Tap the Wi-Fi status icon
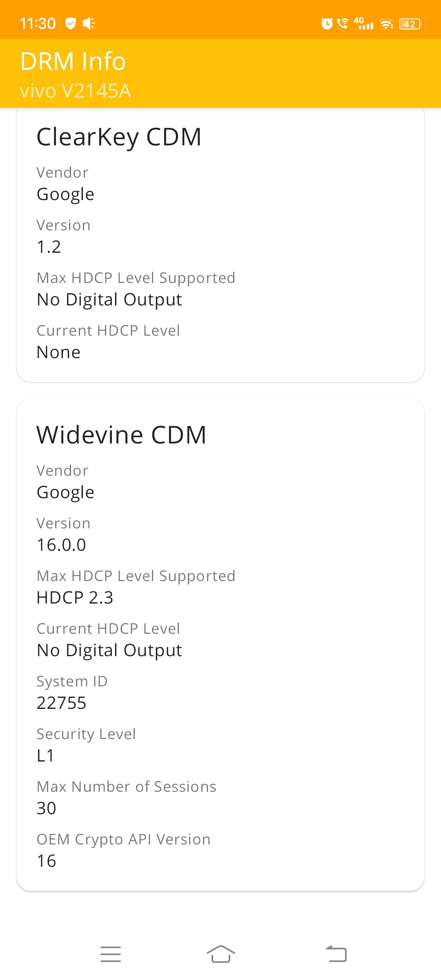 [x=386, y=24]
